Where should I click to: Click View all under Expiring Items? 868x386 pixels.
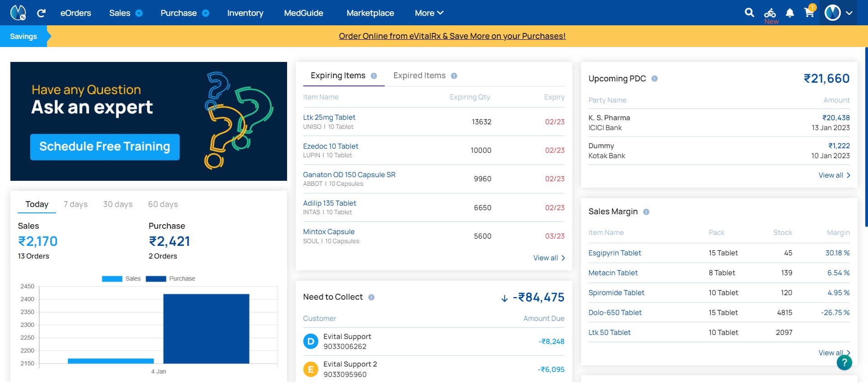click(x=549, y=258)
